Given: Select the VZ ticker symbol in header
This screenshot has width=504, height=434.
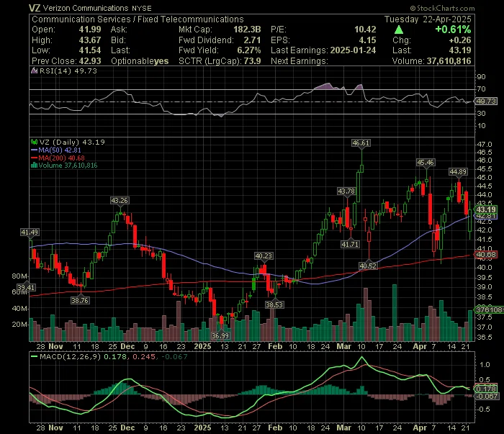Looking at the screenshot, I should coord(35,8).
